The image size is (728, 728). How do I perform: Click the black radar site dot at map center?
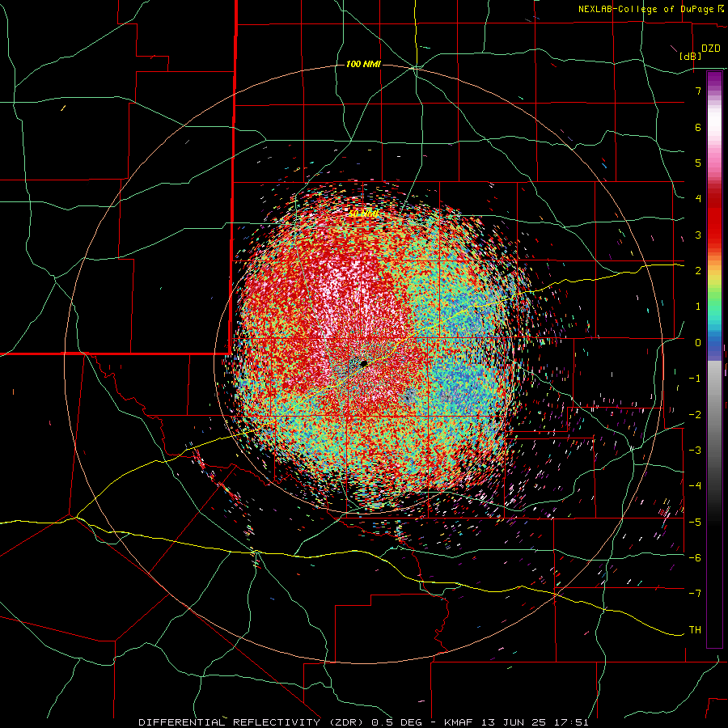point(364,363)
